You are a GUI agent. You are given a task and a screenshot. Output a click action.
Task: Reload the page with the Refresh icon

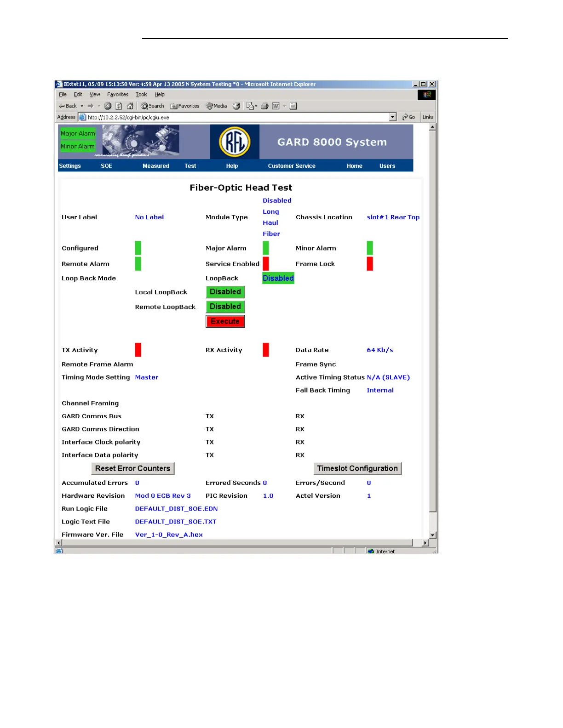(x=119, y=106)
